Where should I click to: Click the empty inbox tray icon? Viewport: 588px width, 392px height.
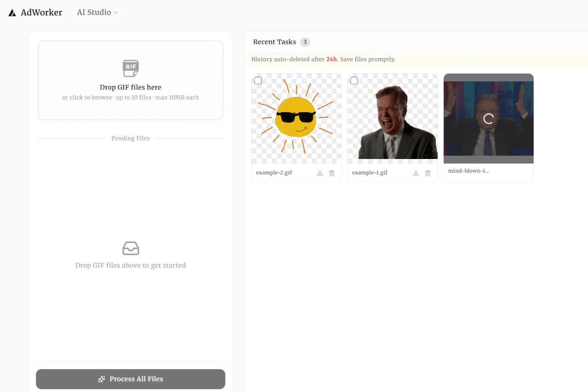[131, 248]
